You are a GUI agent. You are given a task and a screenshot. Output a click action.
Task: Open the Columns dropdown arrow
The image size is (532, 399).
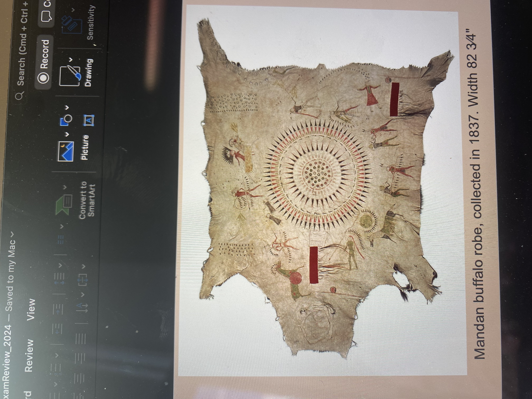(x=62, y=227)
